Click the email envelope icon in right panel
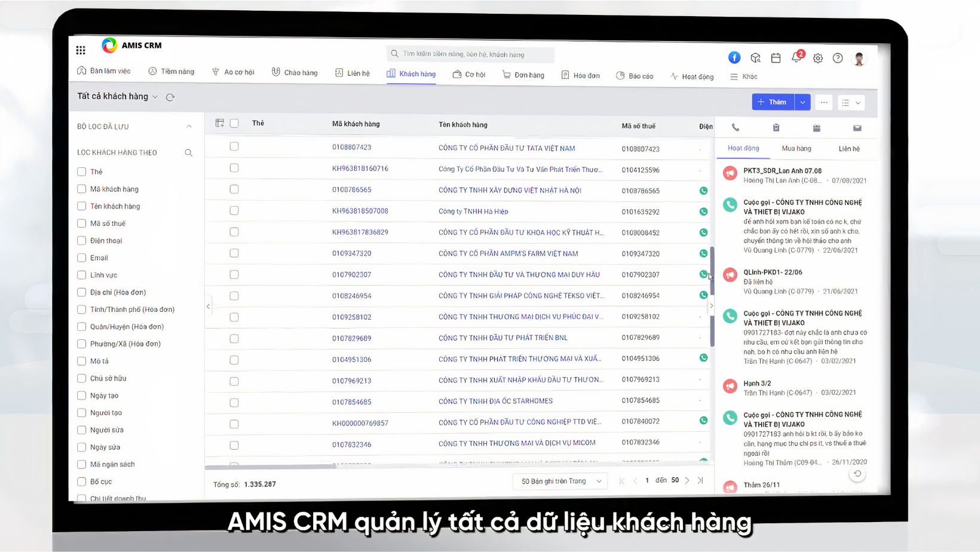The height and width of the screenshot is (552, 980). tap(857, 128)
